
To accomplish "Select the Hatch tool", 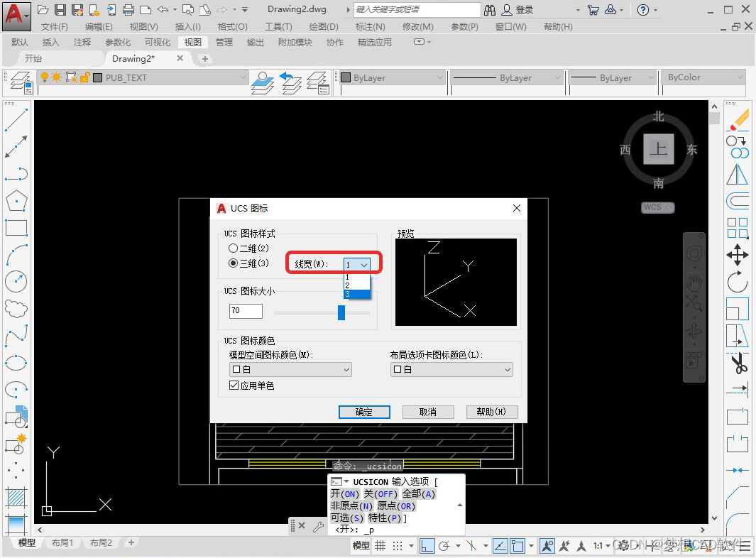I will (x=16, y=496).
